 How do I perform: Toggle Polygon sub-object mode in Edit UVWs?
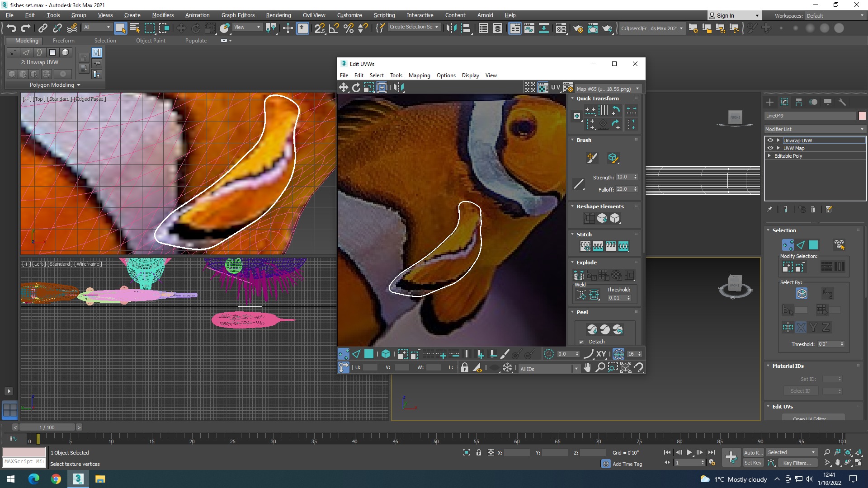click(x=369, y=354)
